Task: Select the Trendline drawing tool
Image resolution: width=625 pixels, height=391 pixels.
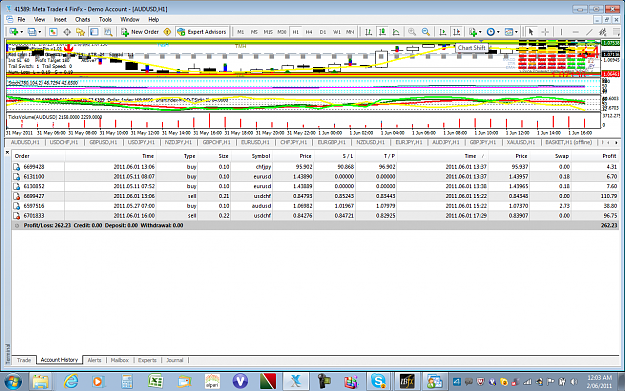Action: (x=589, y=32)
